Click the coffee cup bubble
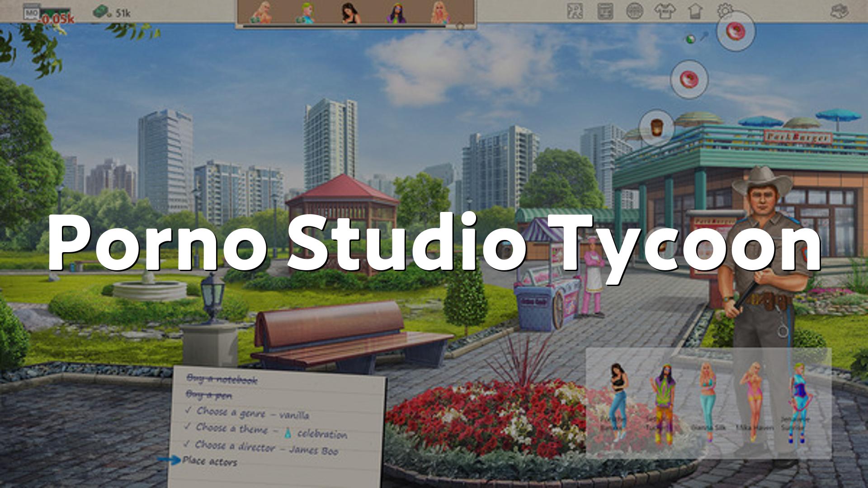 pos(656,127)
